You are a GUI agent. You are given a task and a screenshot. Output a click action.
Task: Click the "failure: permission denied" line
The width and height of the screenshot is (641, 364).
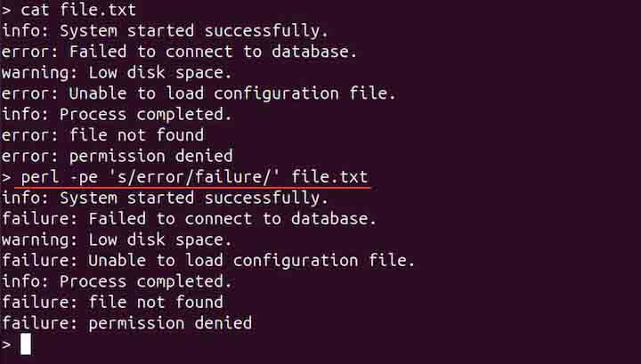[126, 323]
